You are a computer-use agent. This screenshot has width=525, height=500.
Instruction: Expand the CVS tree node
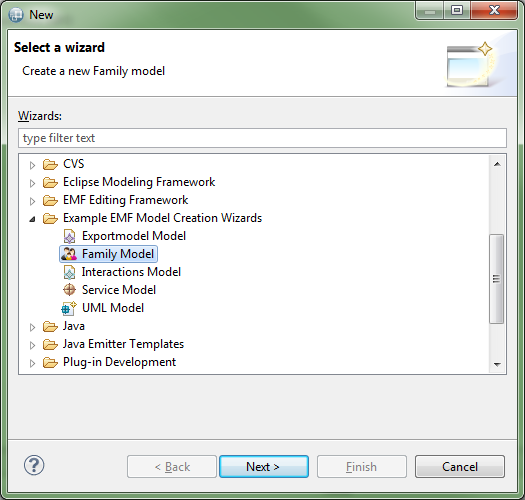click(32, 165)
